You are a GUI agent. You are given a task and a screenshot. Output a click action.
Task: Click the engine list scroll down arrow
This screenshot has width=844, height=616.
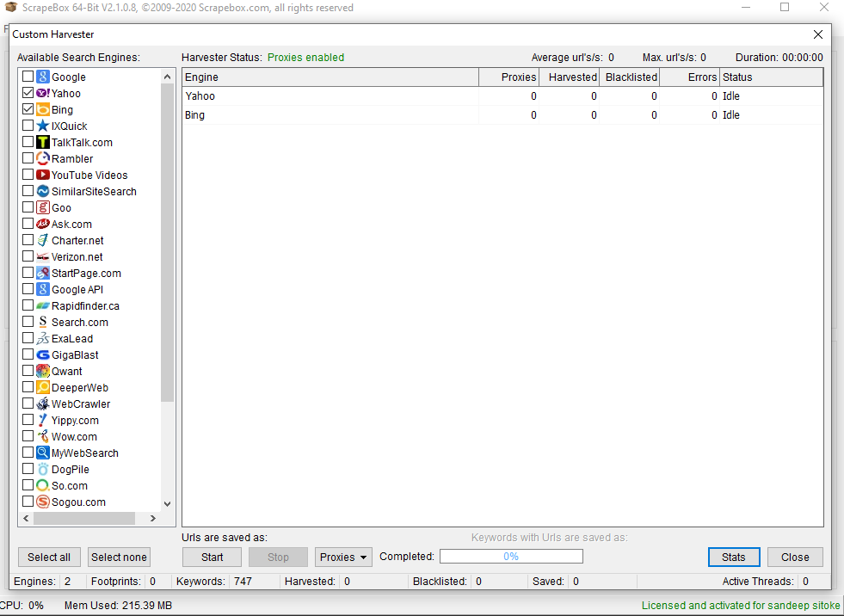(168, 504)
